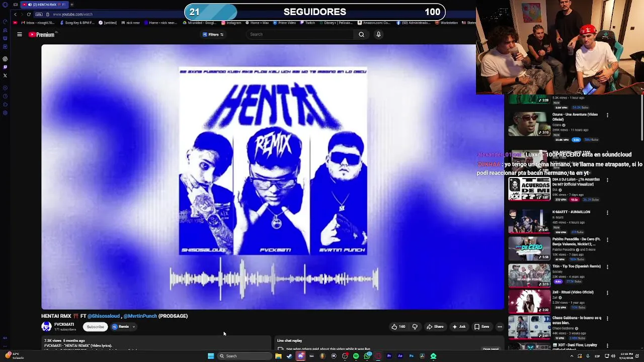This screenshot has width=644, height=362.
Task: Click the Remix button beside Subscribe
Action: point(121,327)
